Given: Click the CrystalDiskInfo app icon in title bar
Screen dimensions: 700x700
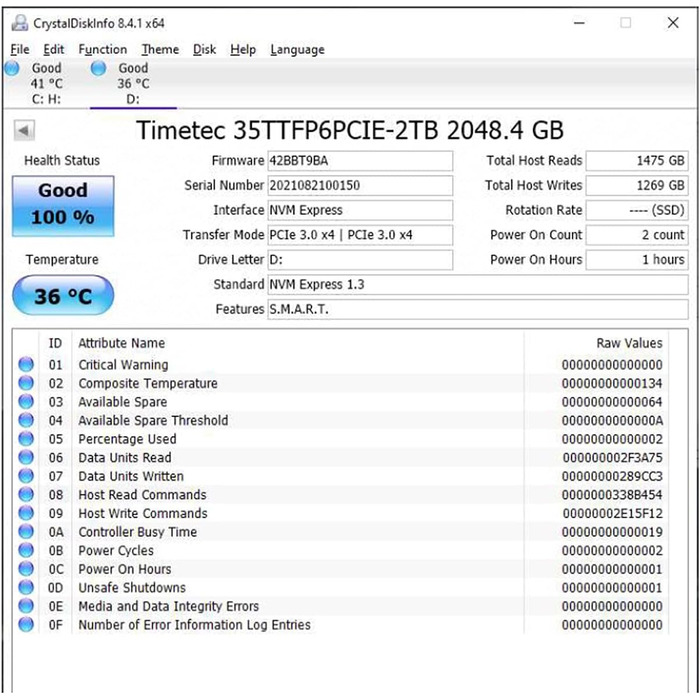Looking at the screenshot, I should pos(19,23).
